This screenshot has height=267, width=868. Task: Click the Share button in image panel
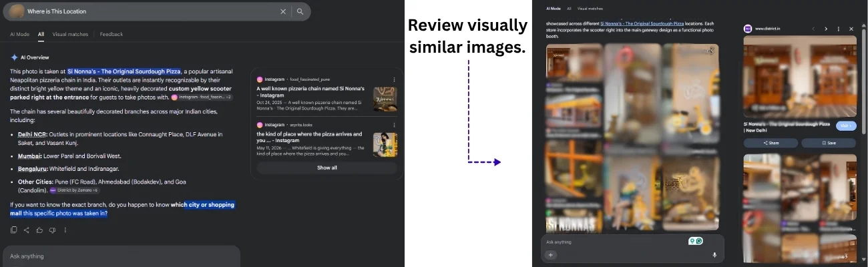point(771,143)
